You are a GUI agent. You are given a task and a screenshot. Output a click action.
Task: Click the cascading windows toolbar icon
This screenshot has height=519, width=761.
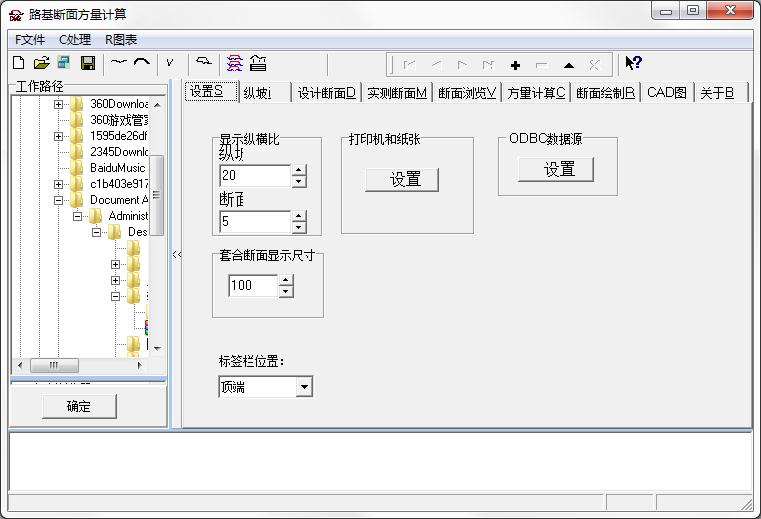[x=64, y=63]
